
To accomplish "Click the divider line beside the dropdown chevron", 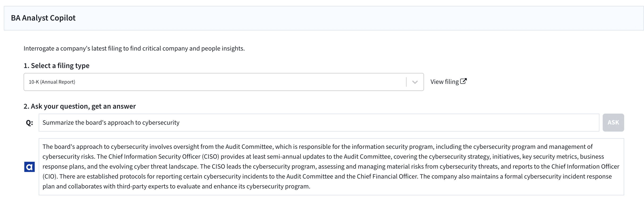I will pos(406,82).
